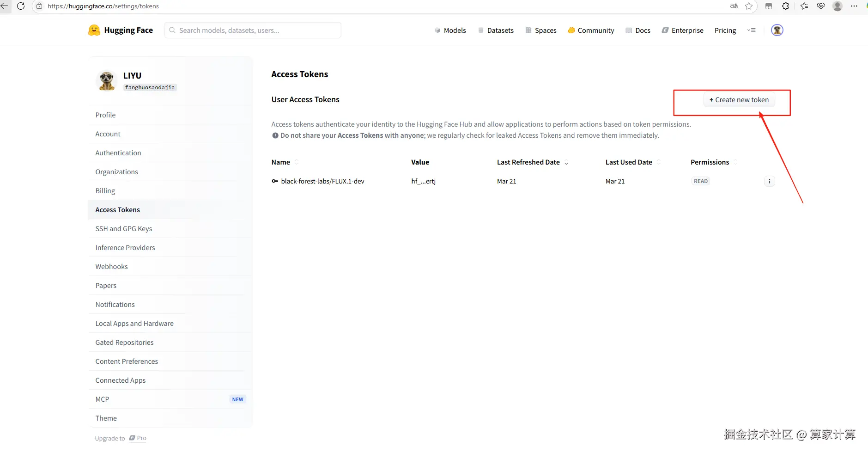The height and width of the screenshot is (453, 868).
Task: Click the LIYU profile picture in sidebar
Action: point(107,80)
